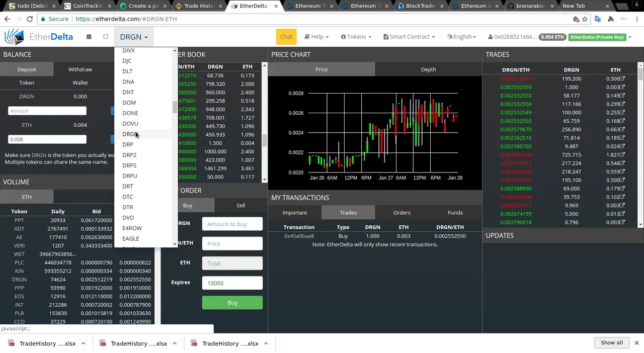Click the Amount to buy field
This screenshot has height=353, width=644.
(232, 224)
